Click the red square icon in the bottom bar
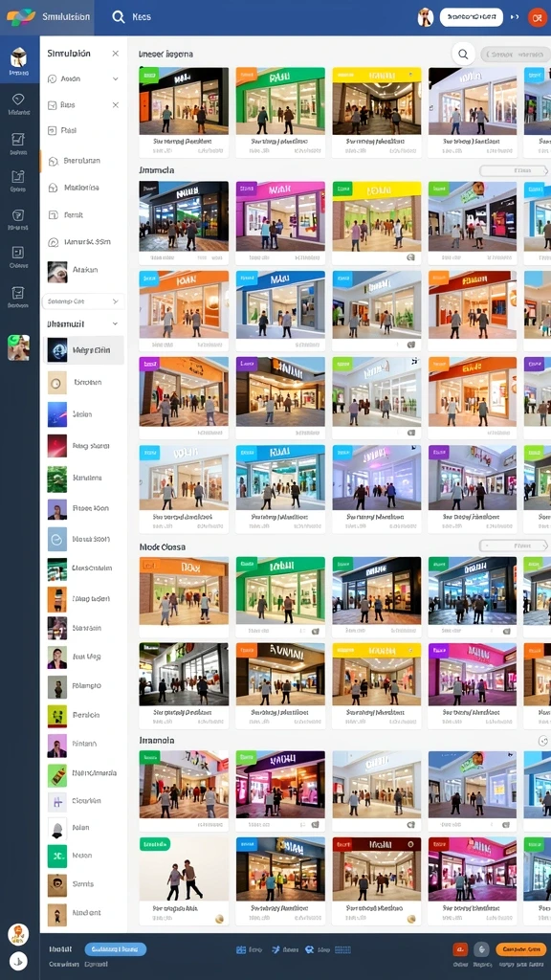Viewport: 551px width, 980px height. point(460,949)
